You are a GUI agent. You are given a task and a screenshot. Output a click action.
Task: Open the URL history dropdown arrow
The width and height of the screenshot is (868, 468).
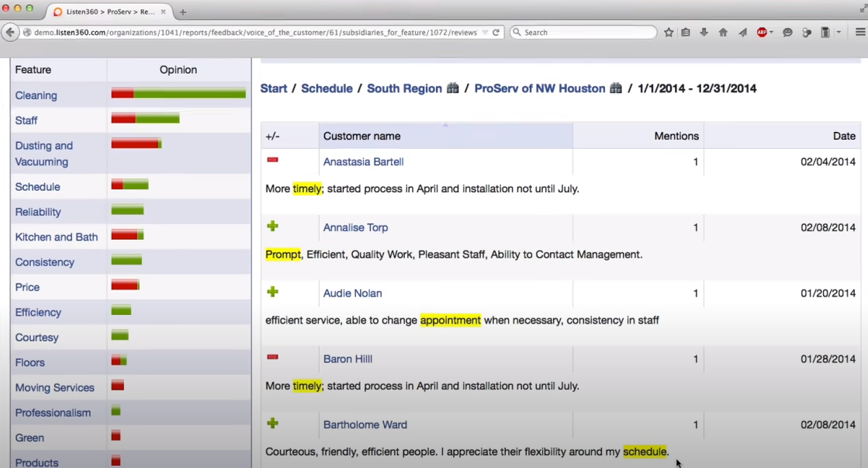click(x=485, y=33)
